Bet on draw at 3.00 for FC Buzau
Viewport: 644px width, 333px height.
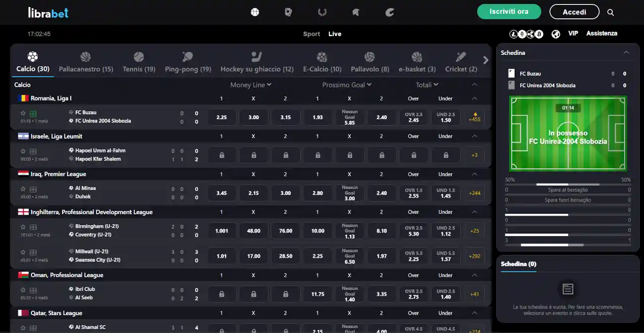(254, 117)
